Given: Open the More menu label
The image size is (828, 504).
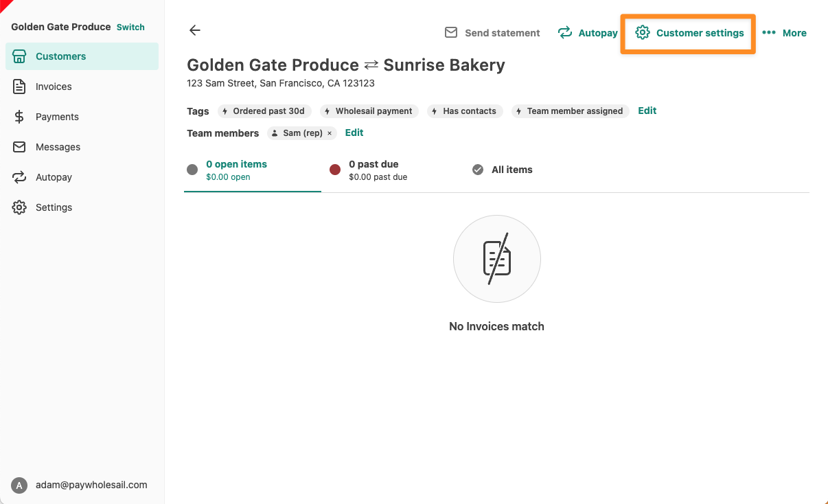Looking at the screenshot, I should pos(794,33).
